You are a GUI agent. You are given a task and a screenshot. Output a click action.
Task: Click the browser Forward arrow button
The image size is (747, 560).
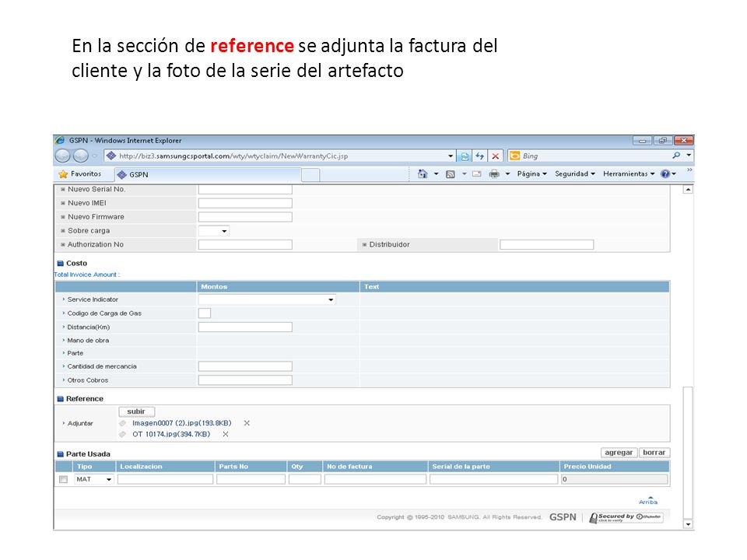click(80, 156)
